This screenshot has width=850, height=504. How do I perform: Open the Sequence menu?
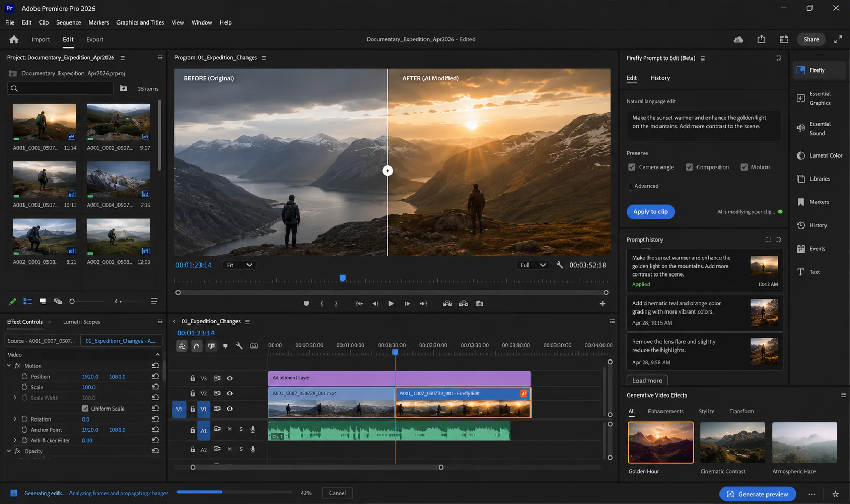coord(68,22)
